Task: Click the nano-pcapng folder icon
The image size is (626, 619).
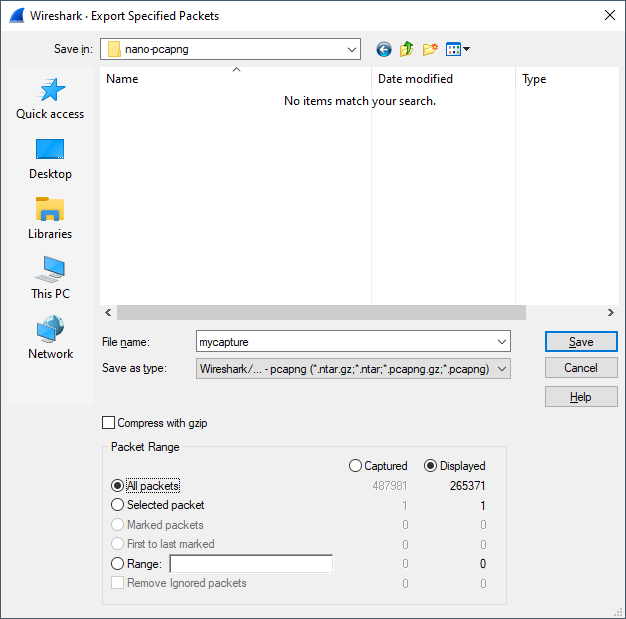Action: (114, 49)
